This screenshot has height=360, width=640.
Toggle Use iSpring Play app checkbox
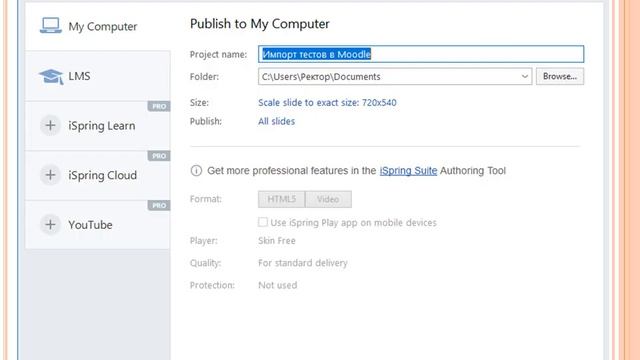tap(263, 222)
